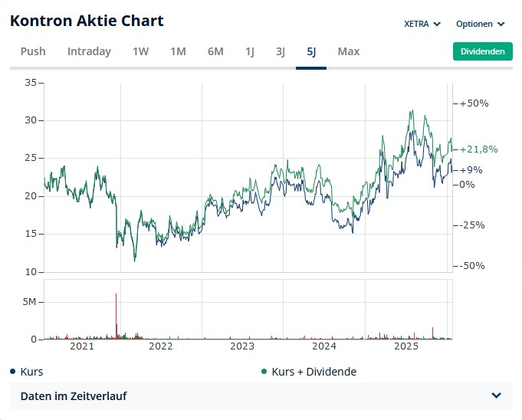
Task: Open the Optionen dropdown menu
Action: 480,24
